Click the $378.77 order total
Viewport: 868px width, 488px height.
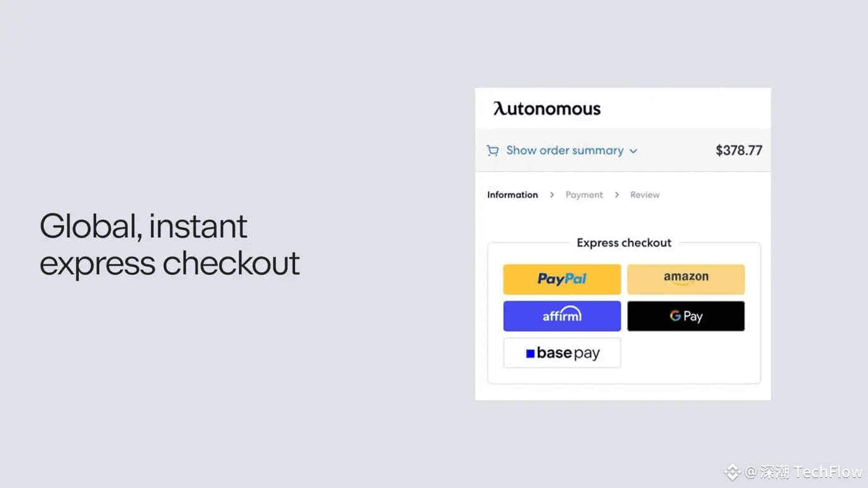coord(738,150)
